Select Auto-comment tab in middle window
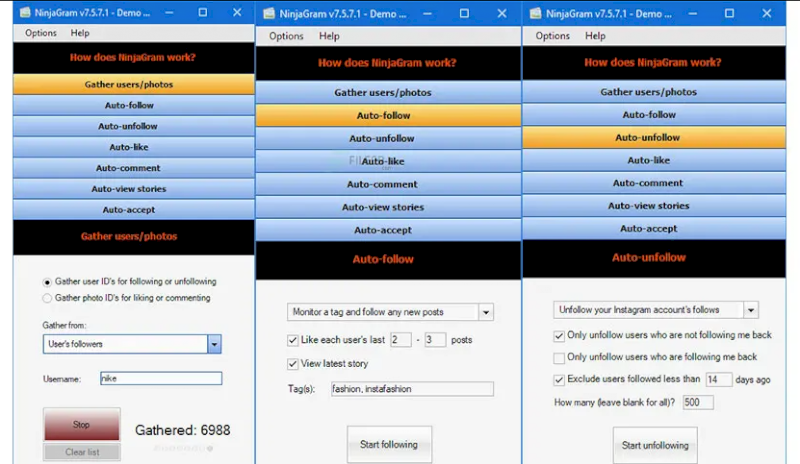The width and height of the screenshot is (800, 464). tap(388, 184)
